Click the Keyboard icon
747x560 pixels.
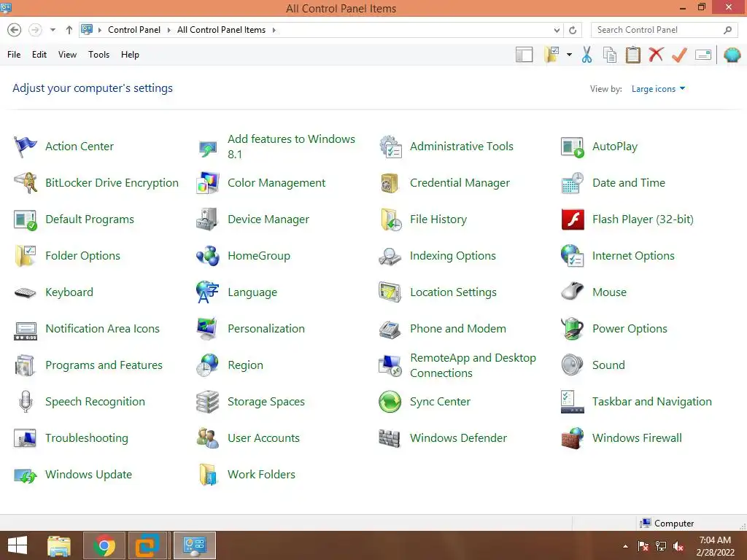(26, 292)
